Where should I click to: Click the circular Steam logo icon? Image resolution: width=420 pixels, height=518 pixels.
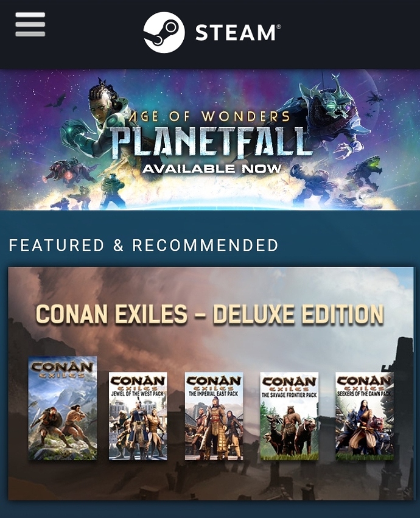pyautogui.click(x=164, y=32)
